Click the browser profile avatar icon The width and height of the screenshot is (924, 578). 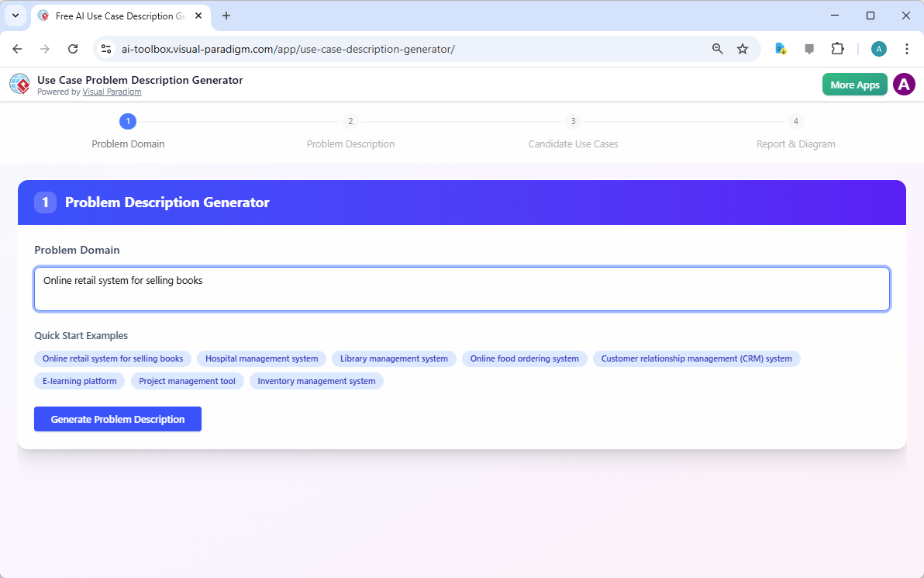(878, 48)
